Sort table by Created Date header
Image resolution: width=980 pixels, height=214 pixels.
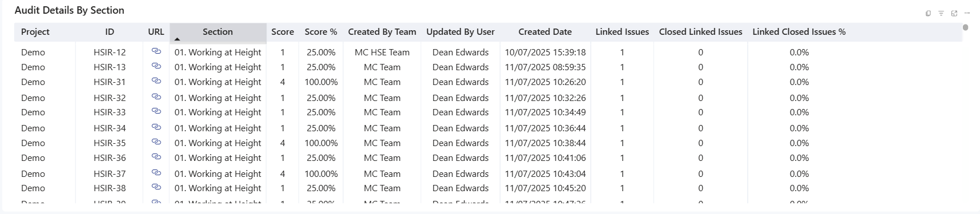click(545, 32)
